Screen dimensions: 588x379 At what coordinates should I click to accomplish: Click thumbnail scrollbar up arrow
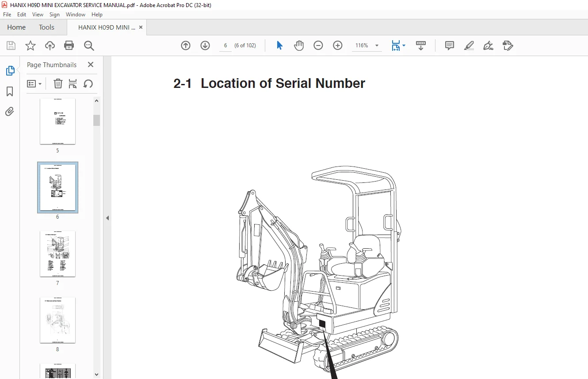coord(97,101)
